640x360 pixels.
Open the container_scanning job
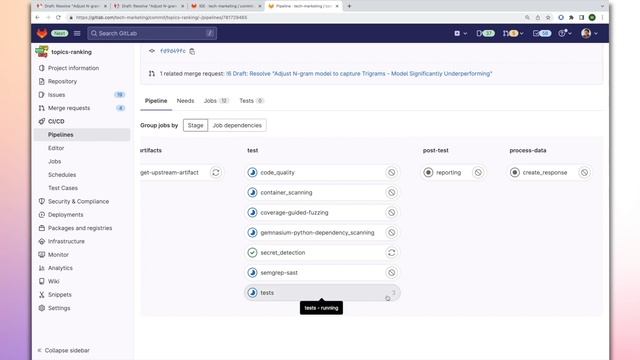click(x=286, y=193)
